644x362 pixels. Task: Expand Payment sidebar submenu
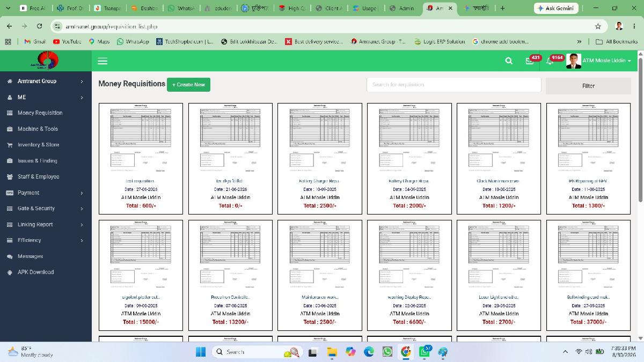(46, 193)
